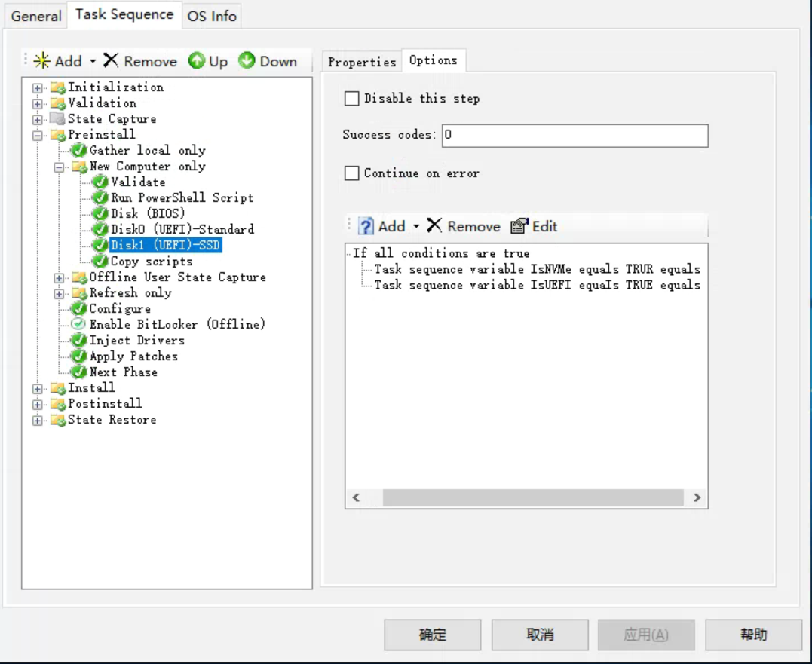Screen dimensions: 812x664
Task: Click the Add starburst icon in tree toolbar
Action: [x=42, y=61]
